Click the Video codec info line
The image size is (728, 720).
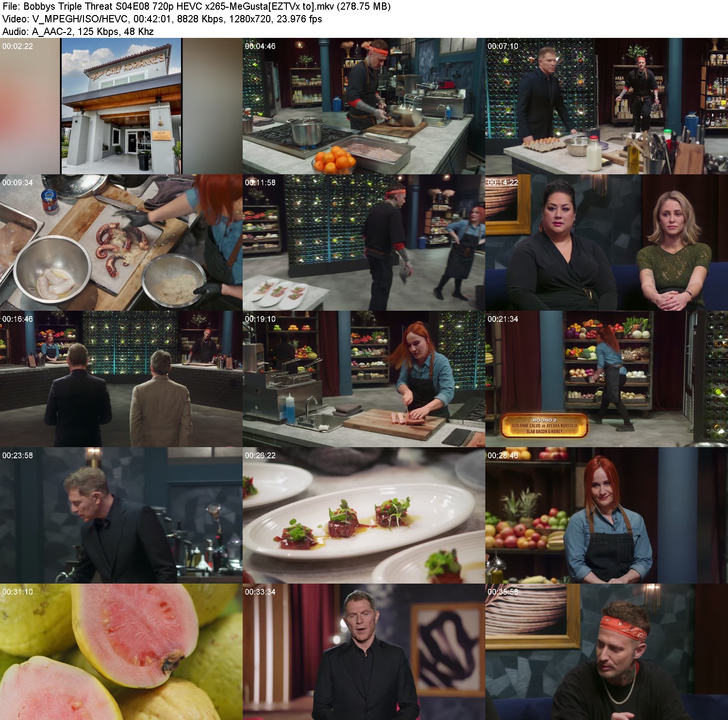click(x=162, y=19)
